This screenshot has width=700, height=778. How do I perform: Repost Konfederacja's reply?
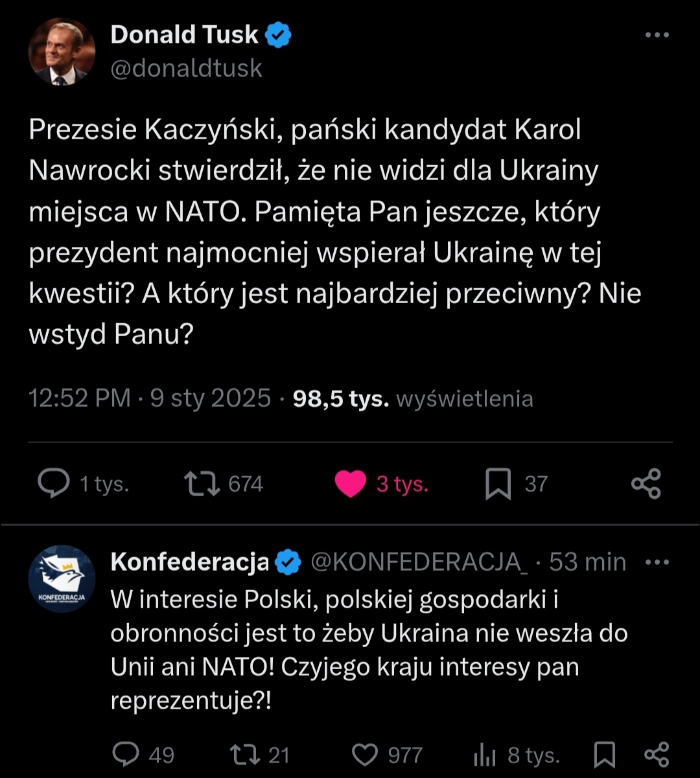[246, 754]
